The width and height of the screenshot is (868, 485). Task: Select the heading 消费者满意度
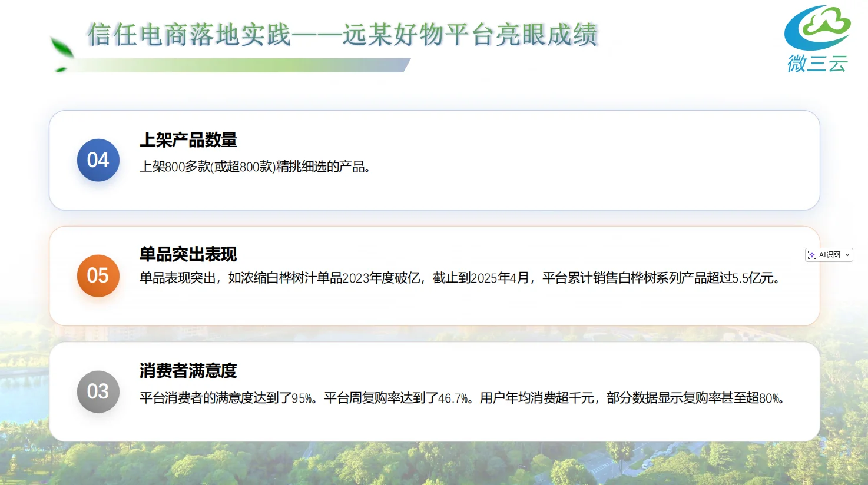188,371
